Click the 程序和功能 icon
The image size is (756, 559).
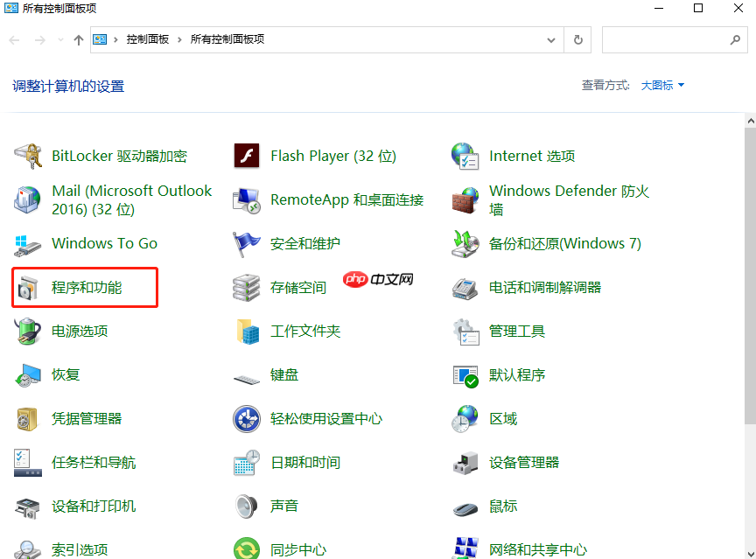tap(28, 288)
